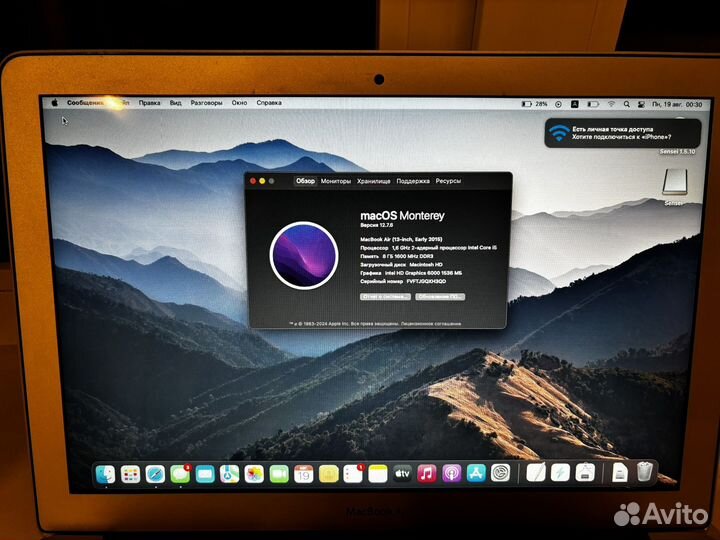Click the date and time Пн, 19 авг.
The image size is (720, 540).
pyautogui.click(x=677, y=105)
